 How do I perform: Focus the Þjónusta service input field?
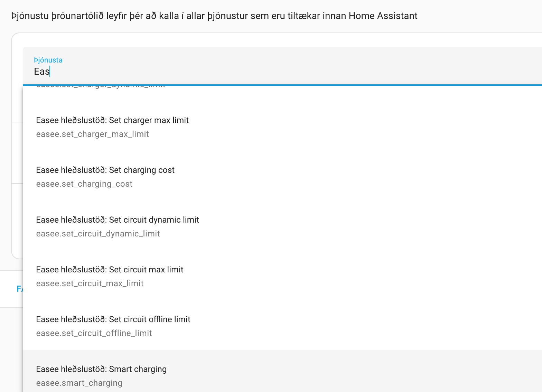click(x=282, y=66)
